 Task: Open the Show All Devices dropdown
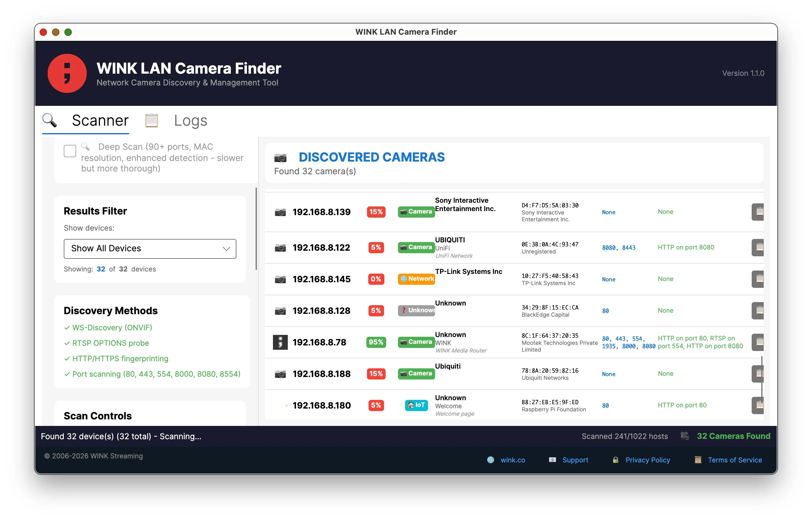(149, 249)
